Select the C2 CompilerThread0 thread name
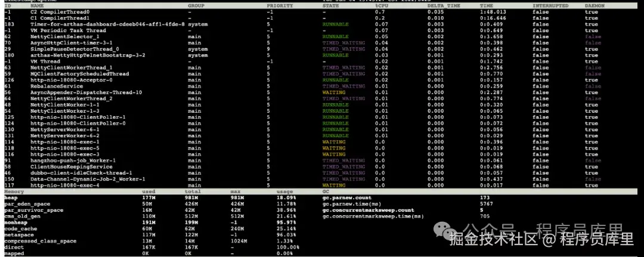 coord(60,13)
